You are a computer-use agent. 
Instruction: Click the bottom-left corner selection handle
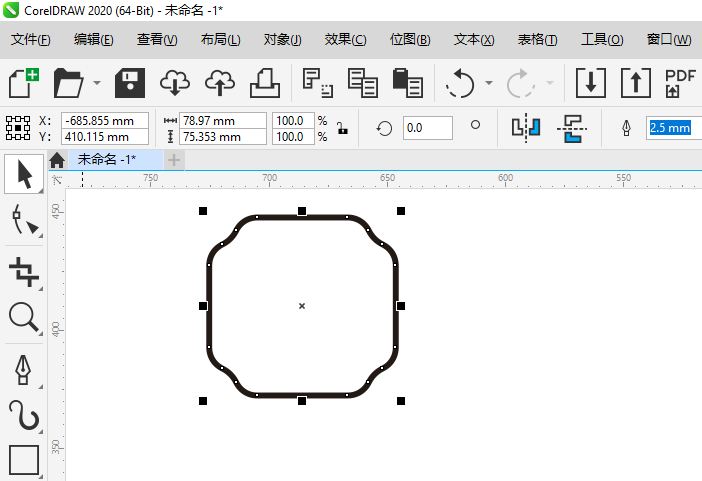[x=203, y=401]
